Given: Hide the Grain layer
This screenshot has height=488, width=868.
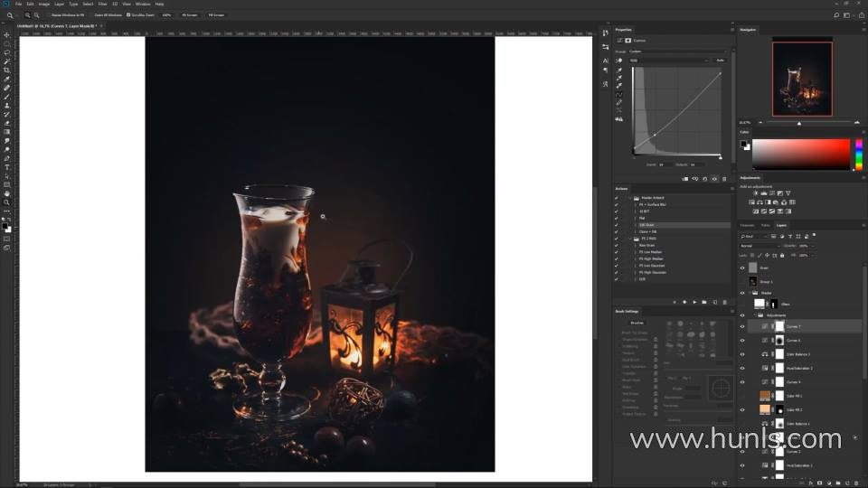Looking at the screenshot, I should click(x=742, y=267).
